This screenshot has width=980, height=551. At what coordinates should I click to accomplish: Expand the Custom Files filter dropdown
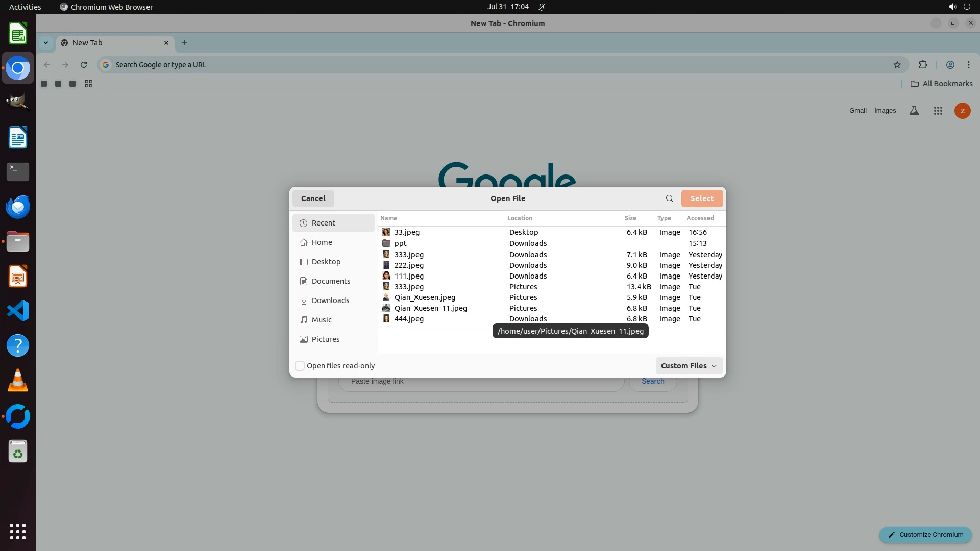pos(689,366)
